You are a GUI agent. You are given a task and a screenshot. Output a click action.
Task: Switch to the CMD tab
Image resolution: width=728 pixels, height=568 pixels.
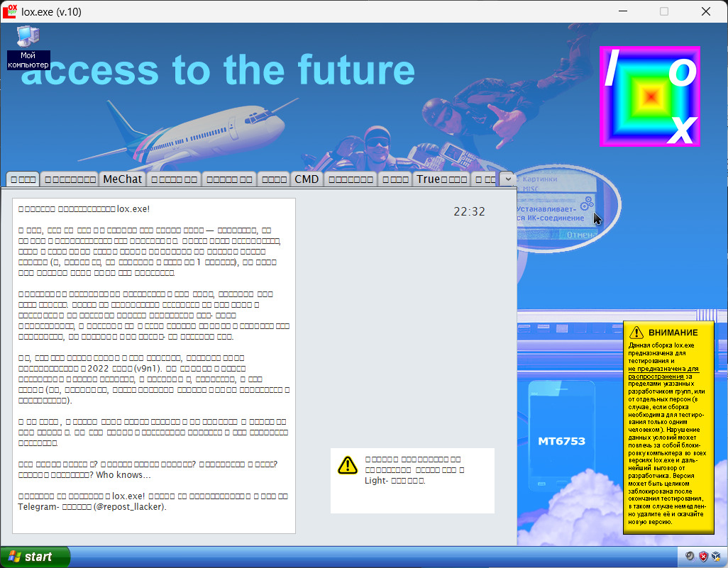click(x=307, y=179)
